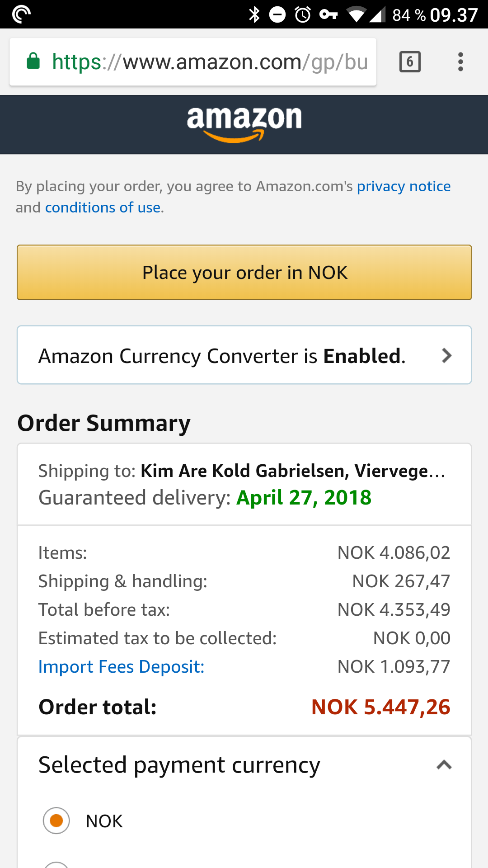The width and height of the screenshot is (488, 868).
Task: Tap the do-not-disturb status icon
Action: click(x=277, y=14)
